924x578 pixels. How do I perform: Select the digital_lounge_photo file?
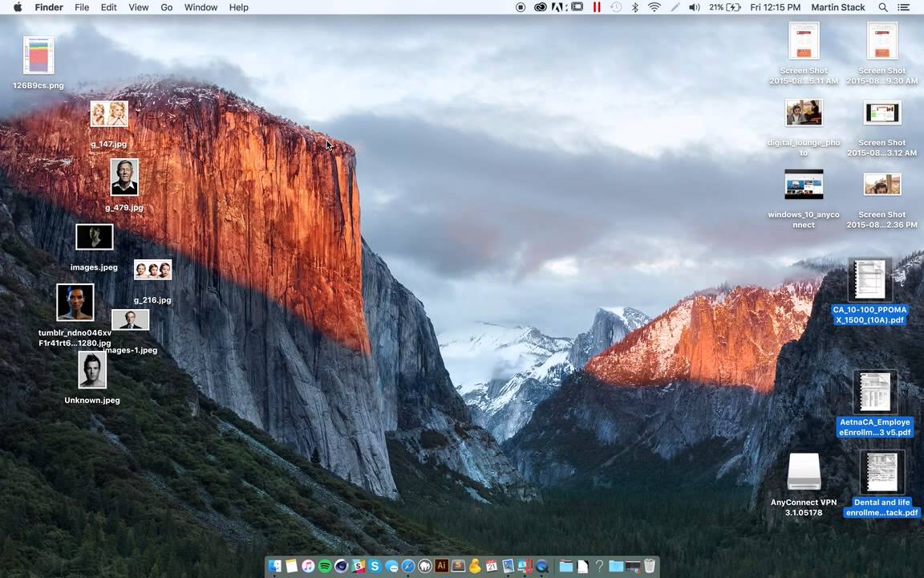[804, 112]
